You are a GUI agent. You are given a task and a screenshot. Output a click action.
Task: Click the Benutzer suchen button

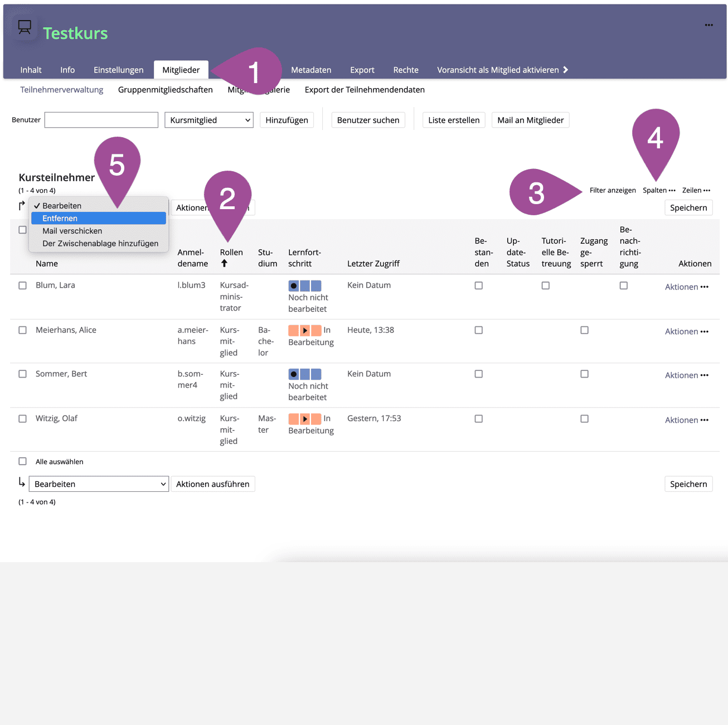(x=368, y=120)
